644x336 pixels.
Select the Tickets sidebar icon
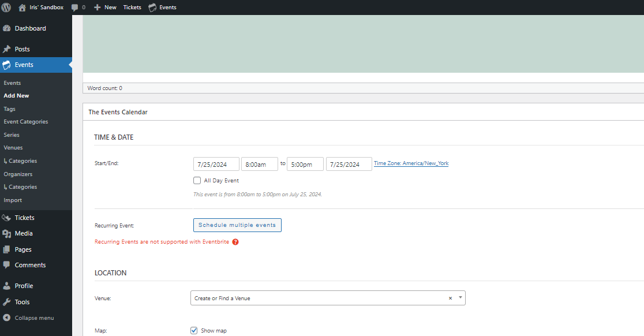(x=8, y=217)
